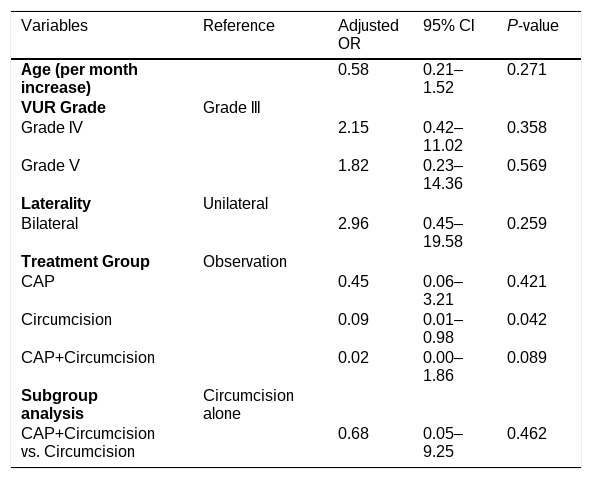Select the Unilateral reference cell
592x479 pixels.
click(x=236, y=203)
